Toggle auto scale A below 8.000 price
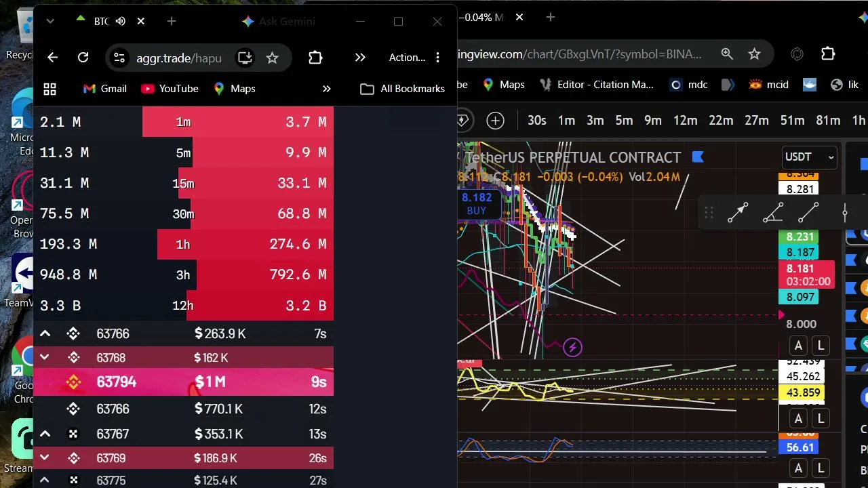 click(x=798, y=346)
